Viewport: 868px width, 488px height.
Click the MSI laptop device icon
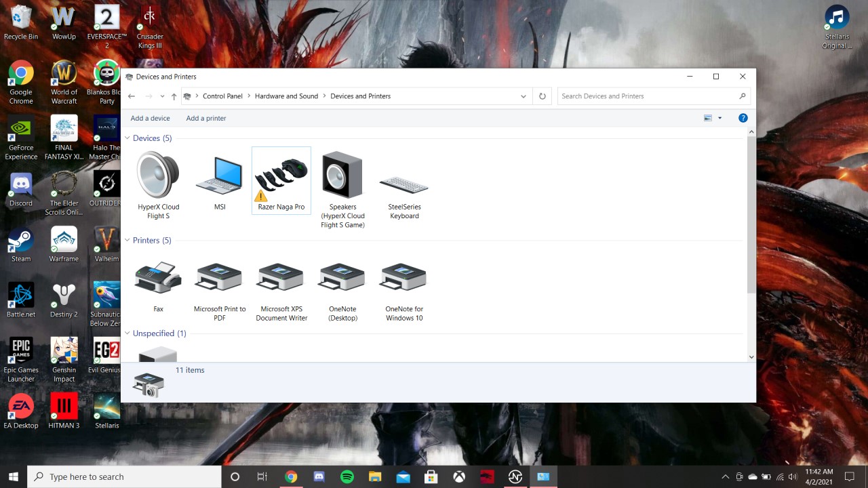tap(220, 176)
